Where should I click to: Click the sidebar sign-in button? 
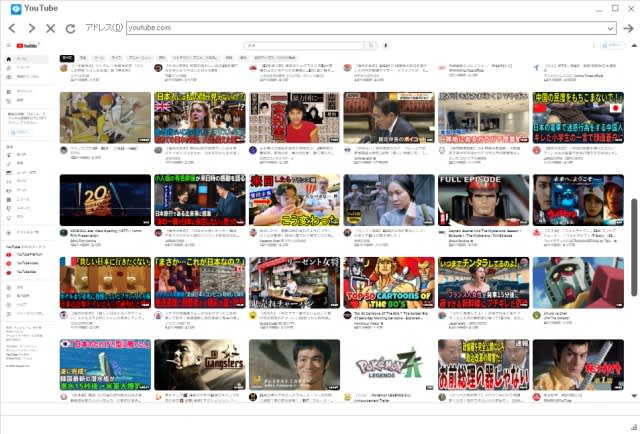click(x=19, y=132)
